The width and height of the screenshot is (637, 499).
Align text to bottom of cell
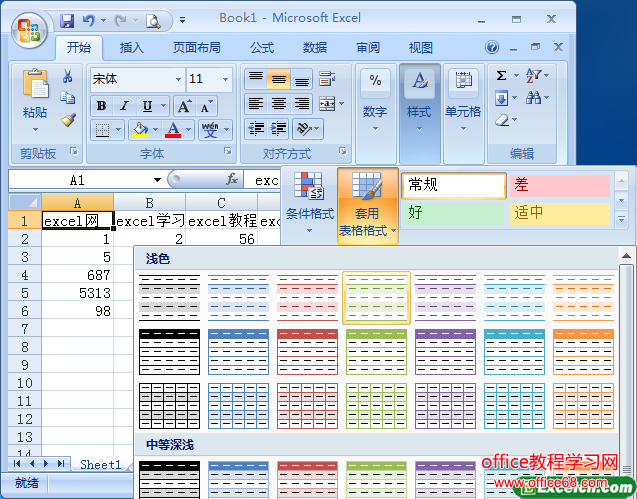pos(301,79)
